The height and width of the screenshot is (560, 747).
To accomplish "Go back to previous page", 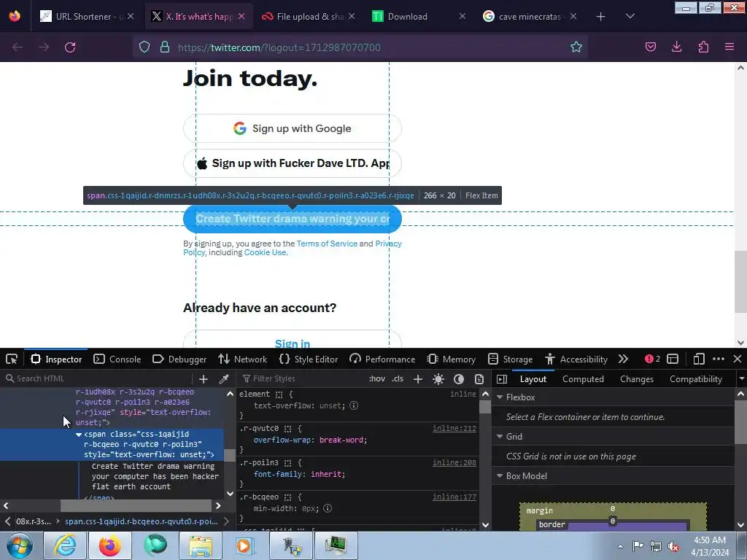I will tap(18, 47).
